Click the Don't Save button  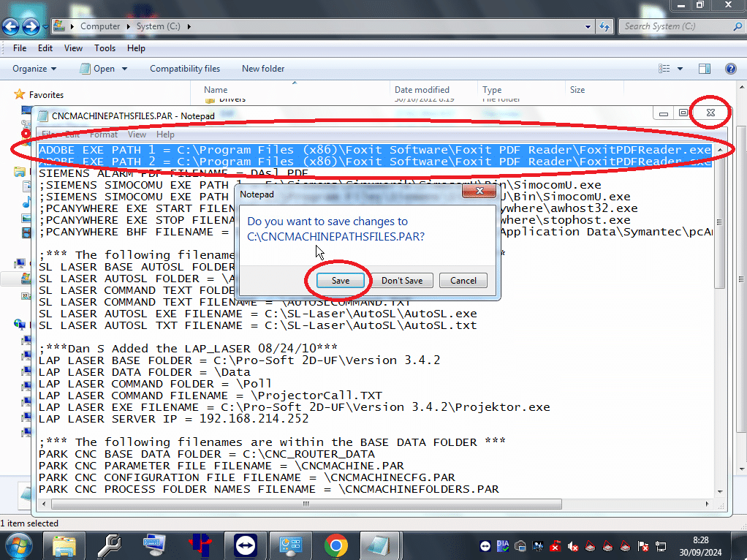(402, 280)
